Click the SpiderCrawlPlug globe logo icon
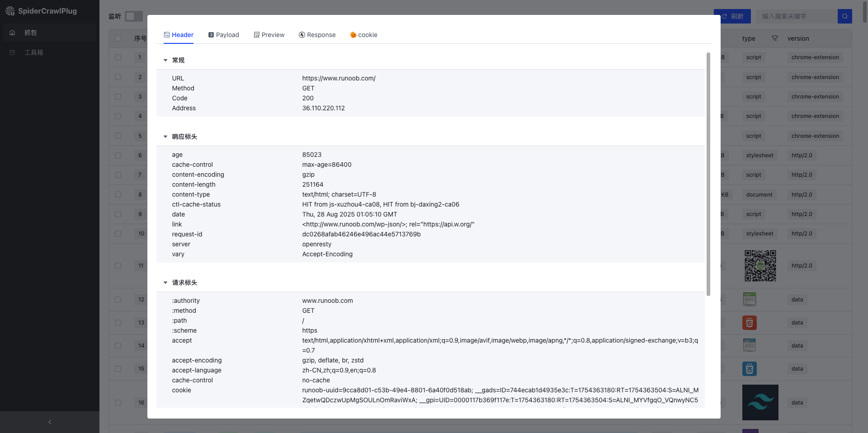 [10, 11]
